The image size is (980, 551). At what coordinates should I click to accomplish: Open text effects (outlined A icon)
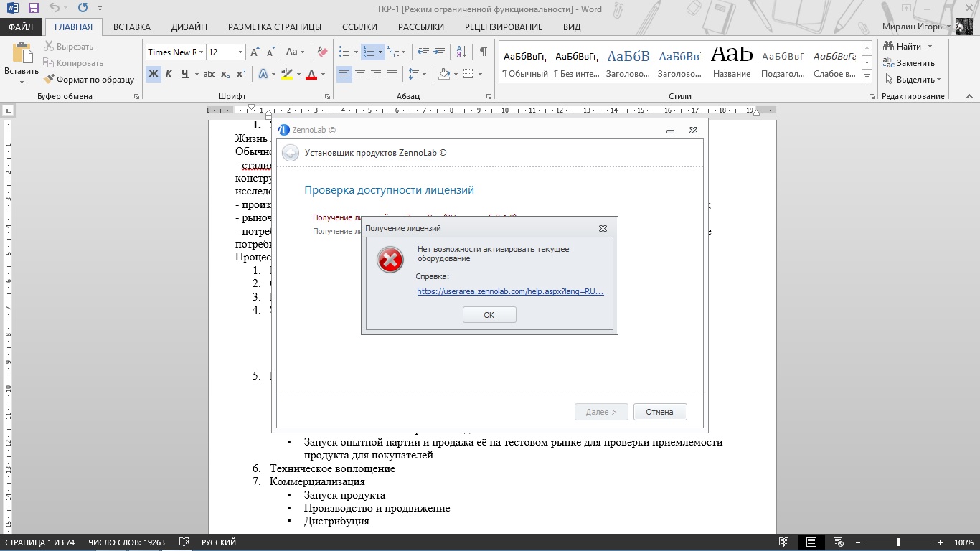(x=263, y=74)
